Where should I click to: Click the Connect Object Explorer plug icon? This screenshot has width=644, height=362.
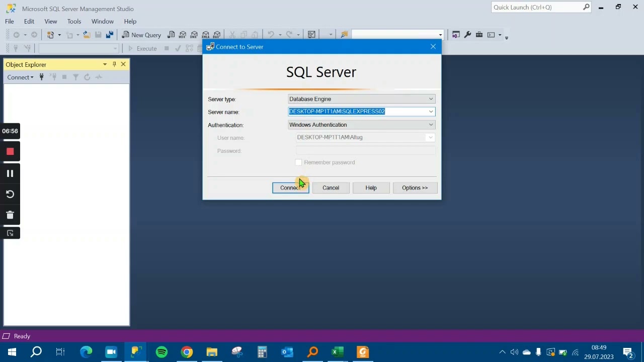(42, 77)
